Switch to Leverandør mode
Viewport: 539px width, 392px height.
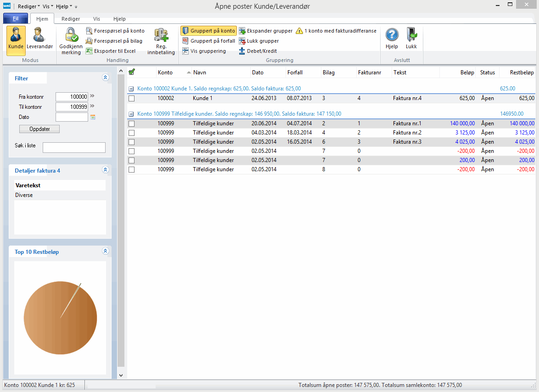(39, 39)
